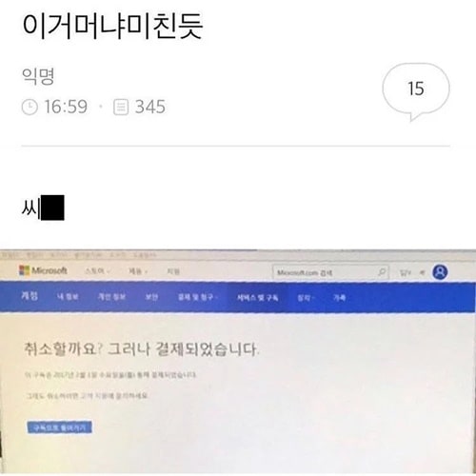
Task: Click the clock icon beside 16:59
Action: pyautogui.click(x=30, y=107)
